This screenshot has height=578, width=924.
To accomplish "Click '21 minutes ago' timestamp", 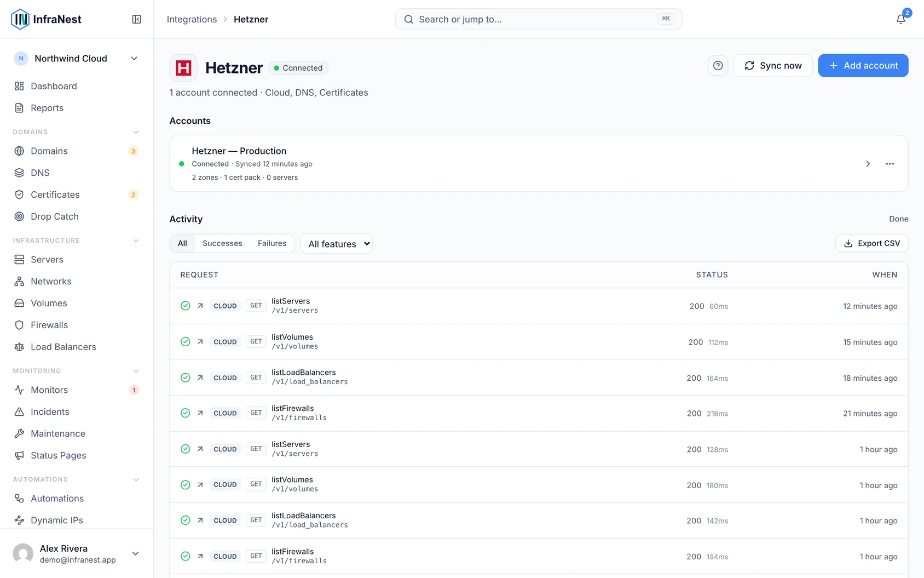I will (870, 413).
